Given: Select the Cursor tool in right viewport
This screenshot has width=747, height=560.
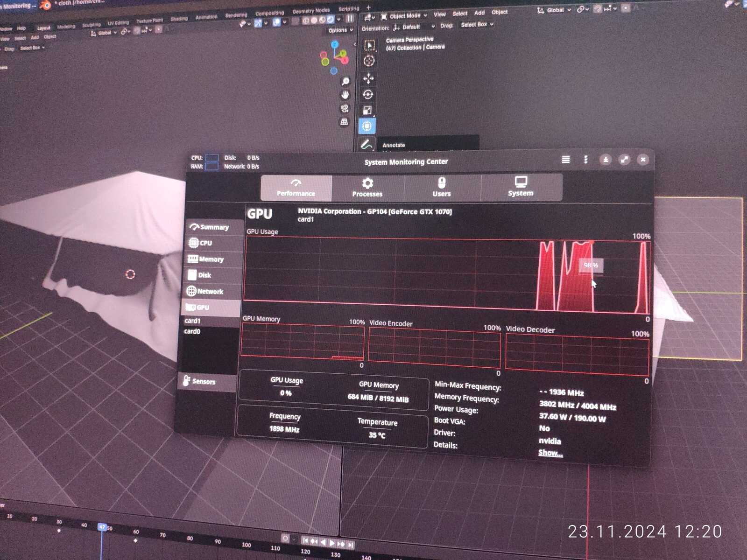Looking at the screenshot, I should click(x=369, y=61).
